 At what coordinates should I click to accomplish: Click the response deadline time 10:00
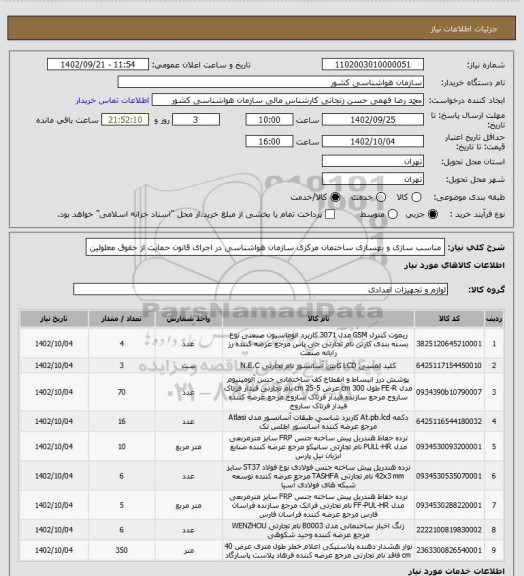click(269, 120)
